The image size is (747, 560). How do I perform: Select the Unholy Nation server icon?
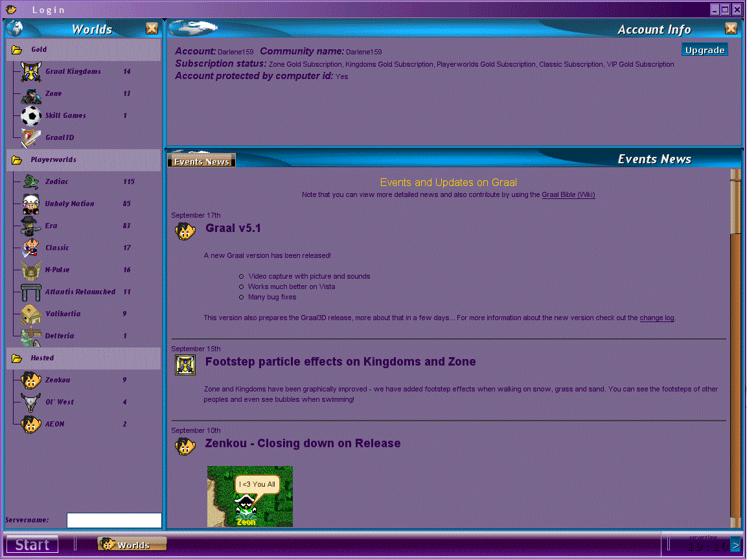pos(30,204)
